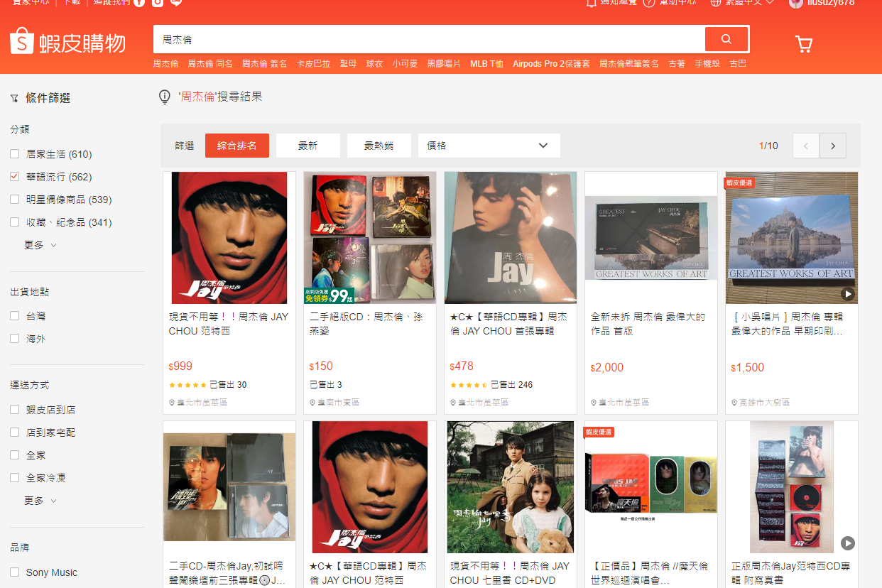
Task: Click the Shopee shopping bag logo
Action: [22, 41]
